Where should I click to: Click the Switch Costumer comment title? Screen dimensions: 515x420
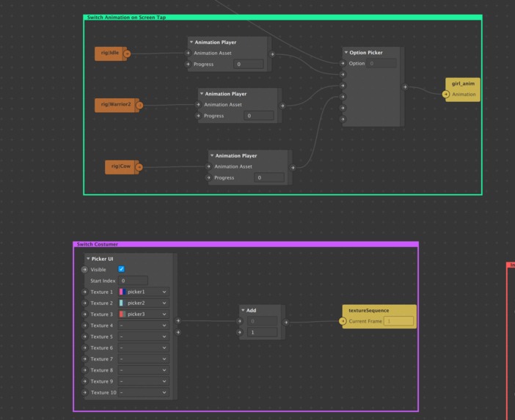pyautogui.click(x=98, y=244)
